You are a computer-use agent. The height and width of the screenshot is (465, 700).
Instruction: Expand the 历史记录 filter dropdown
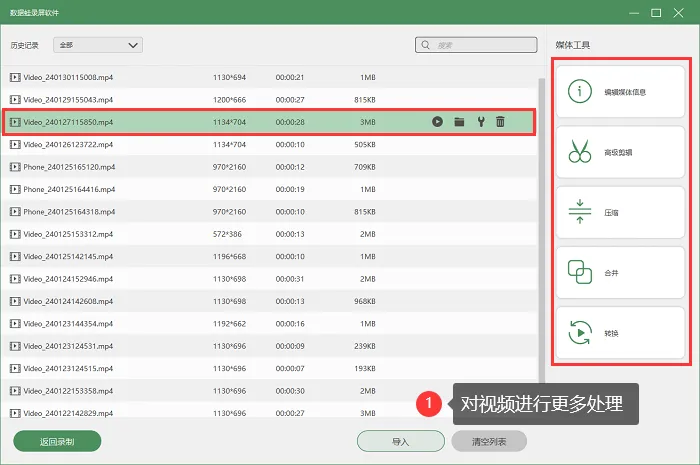pyautogui.click(x=98, y=45)
